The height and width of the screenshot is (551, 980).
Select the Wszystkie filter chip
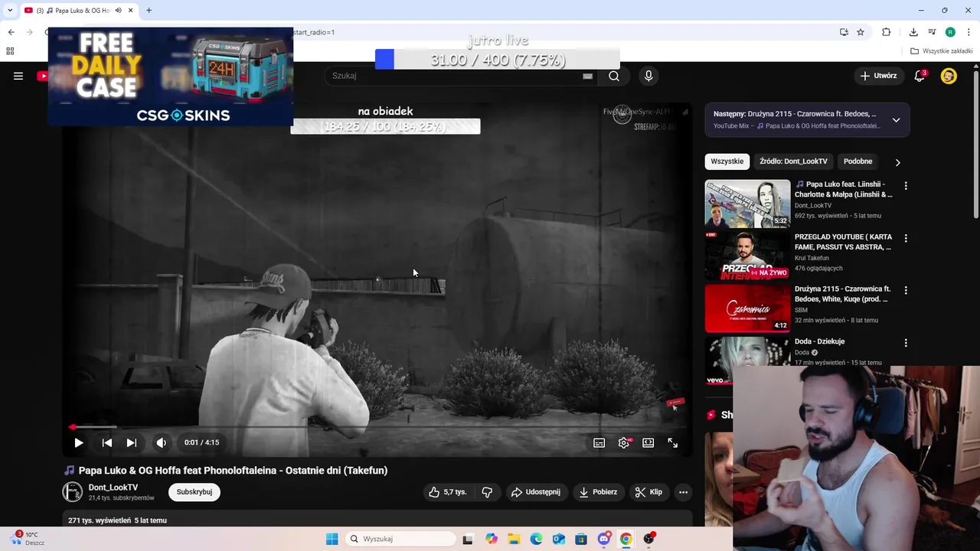click(x=727, y=161)
